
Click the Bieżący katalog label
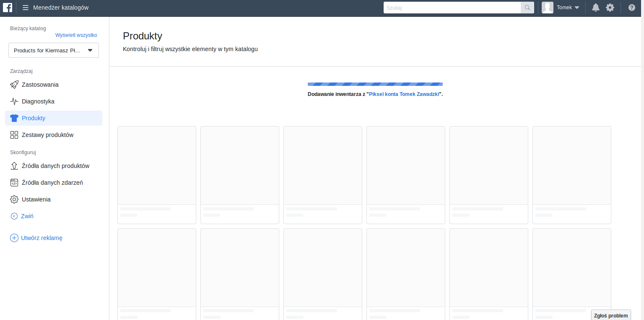point(28,28)
